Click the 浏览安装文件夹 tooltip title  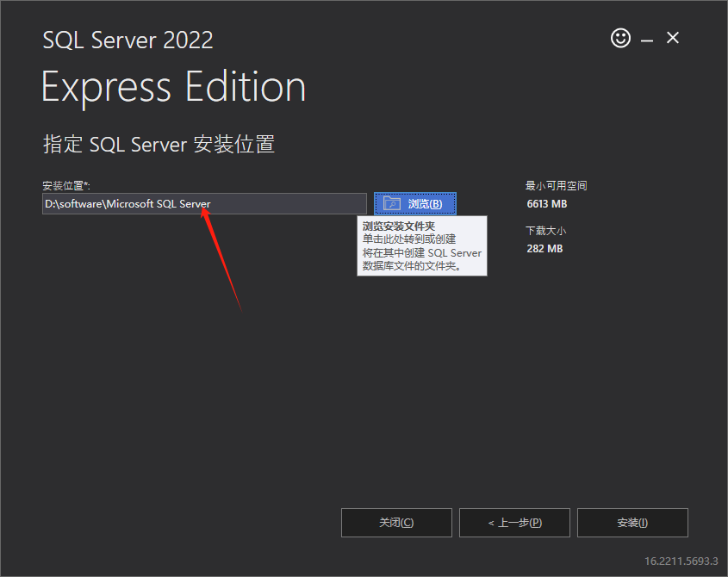click(x=398, y=226)
